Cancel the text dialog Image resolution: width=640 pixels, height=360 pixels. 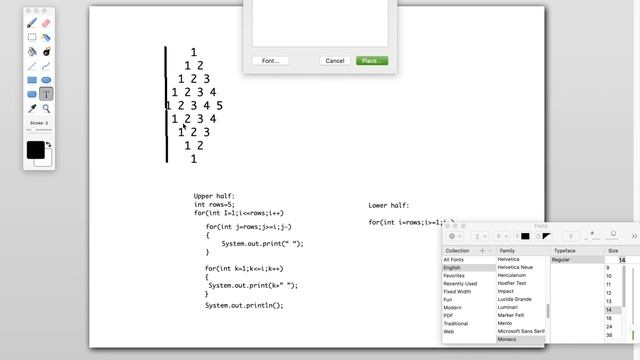(335, 61)
